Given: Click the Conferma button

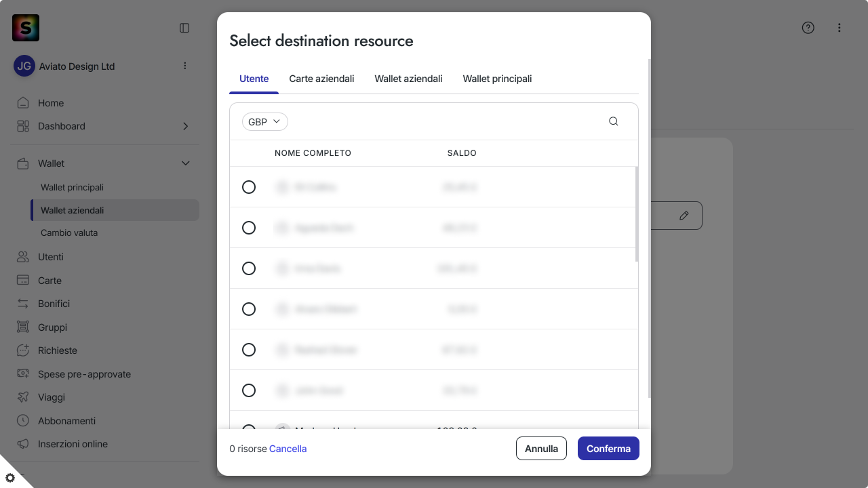Looking at the screenshot, I should pyautogui.click(x=608, y=449).
